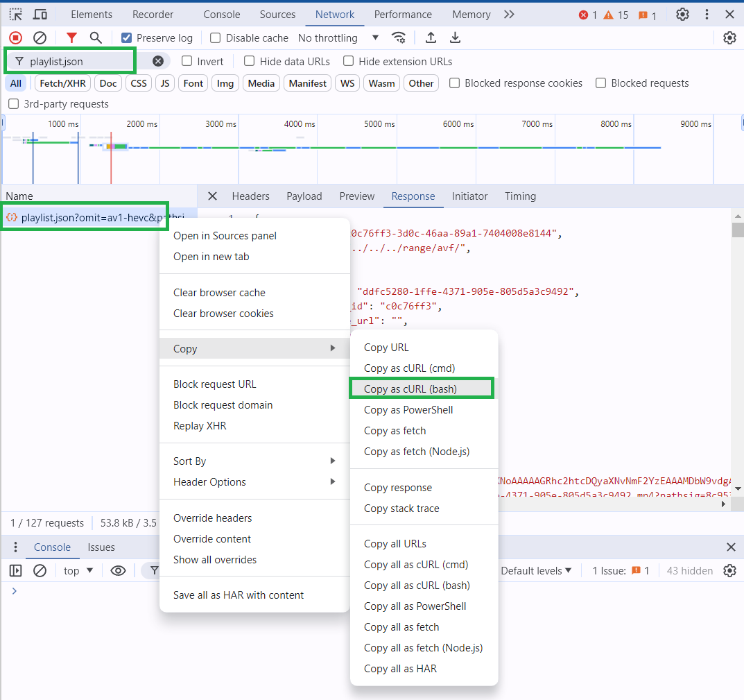Enable Hide extension URLs checkbox
The image size is (744, 700).
click(348, 61)
